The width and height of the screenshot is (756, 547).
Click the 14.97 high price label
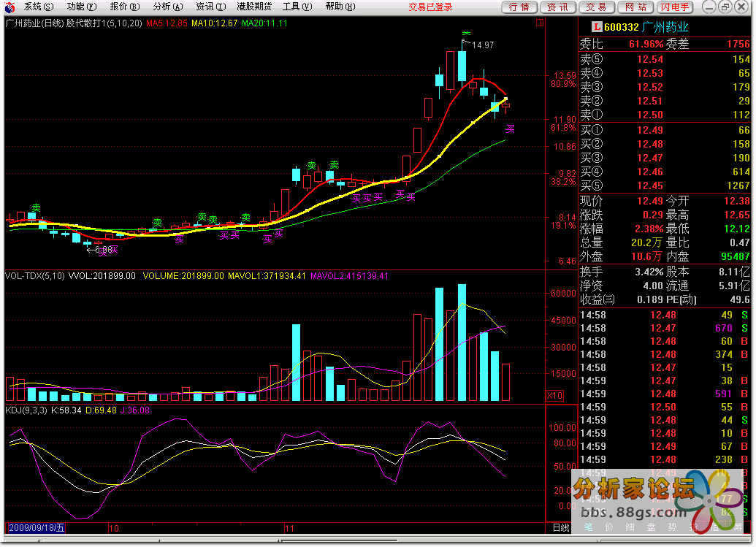pyautogui.click(x=483, y=45)
